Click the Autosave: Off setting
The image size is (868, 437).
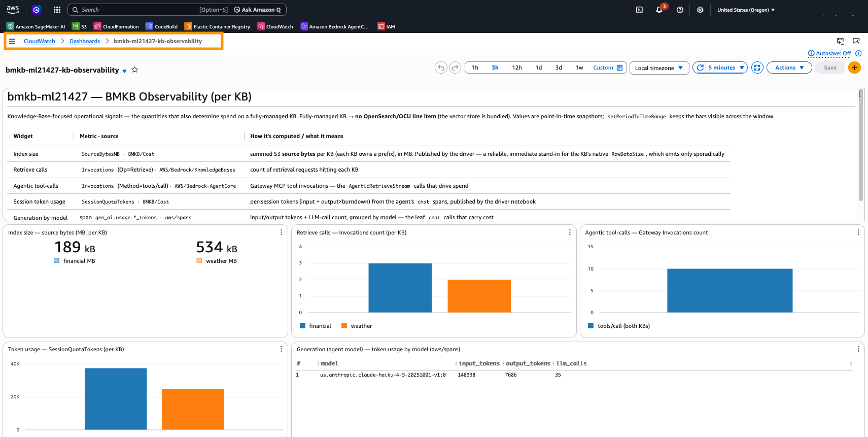pos(829,53)
